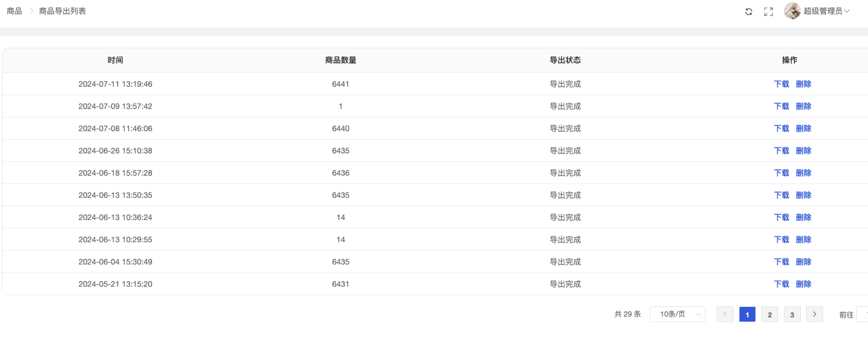Download the 2024-06-04 15:30:49 export

781,262
